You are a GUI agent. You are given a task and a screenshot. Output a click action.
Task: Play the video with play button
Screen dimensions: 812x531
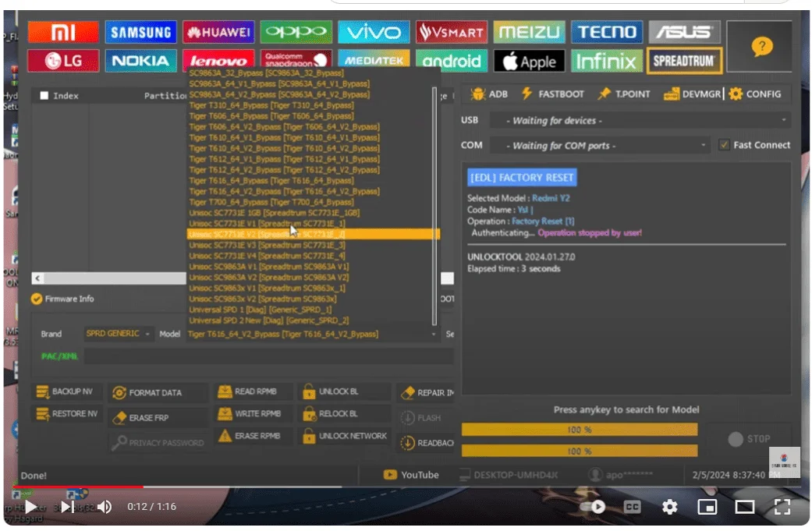click(x=31, y=507)
